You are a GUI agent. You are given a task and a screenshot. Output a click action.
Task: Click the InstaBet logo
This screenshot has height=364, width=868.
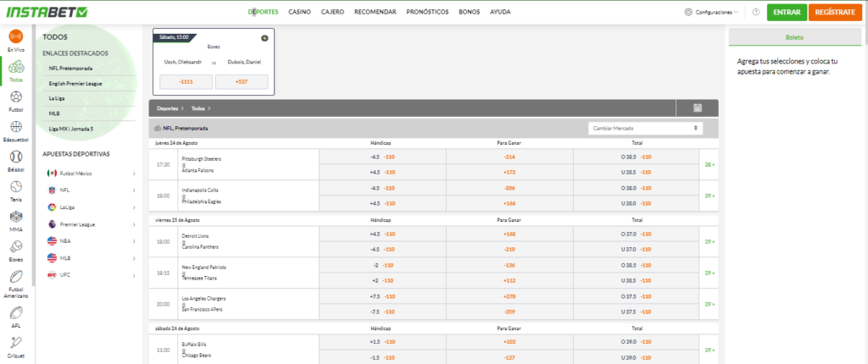pos(47,12)
